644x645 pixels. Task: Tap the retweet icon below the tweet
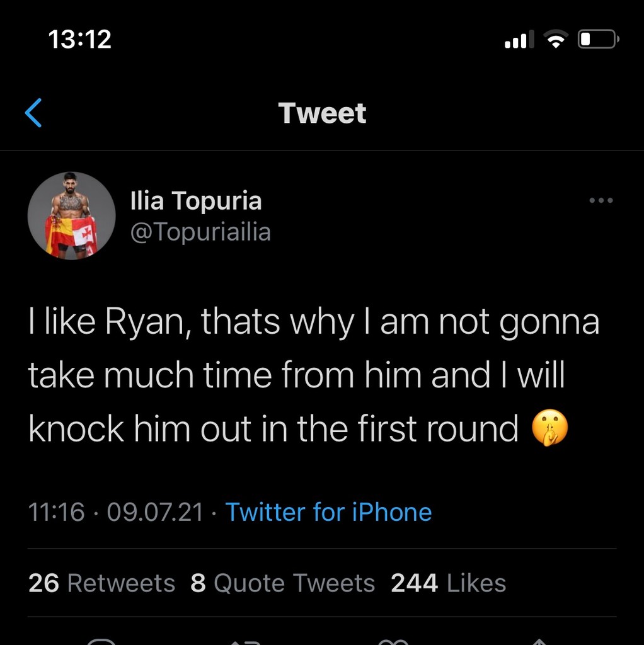point(246,641)
